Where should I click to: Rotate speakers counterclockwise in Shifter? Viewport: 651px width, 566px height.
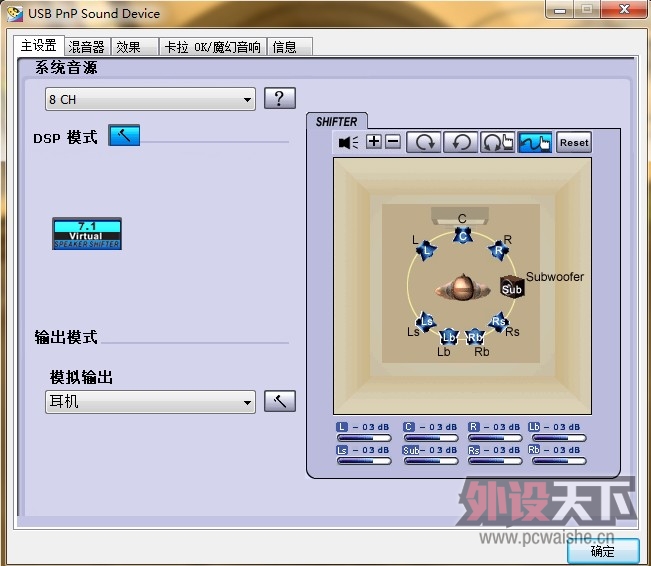click(x=460, y=142)
